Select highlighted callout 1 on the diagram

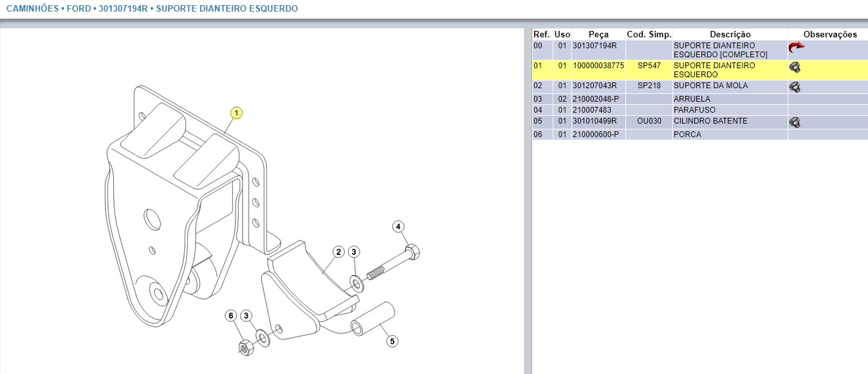point(237,113)
